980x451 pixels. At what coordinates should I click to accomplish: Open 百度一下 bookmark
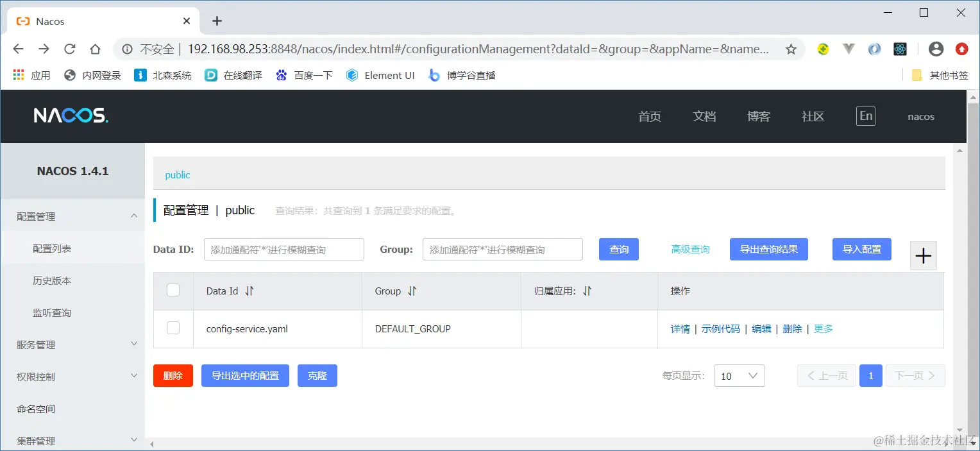coord(304,75)
